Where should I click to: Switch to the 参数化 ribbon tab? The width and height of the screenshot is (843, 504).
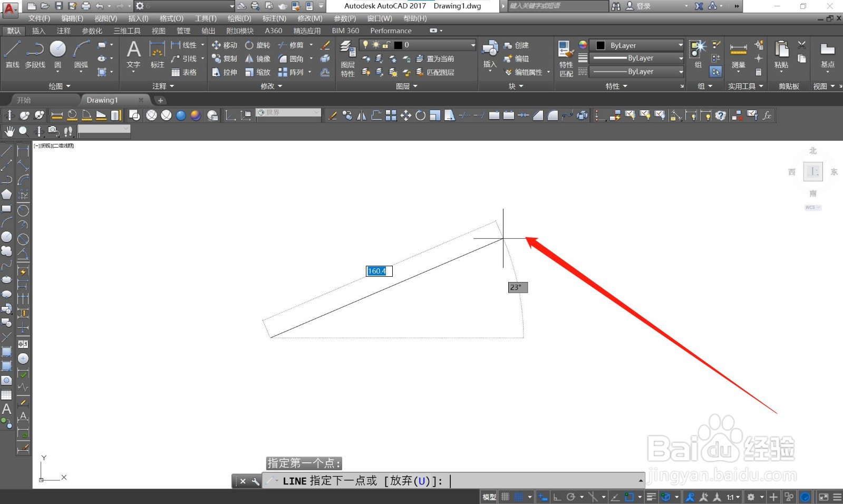[92, 31]
